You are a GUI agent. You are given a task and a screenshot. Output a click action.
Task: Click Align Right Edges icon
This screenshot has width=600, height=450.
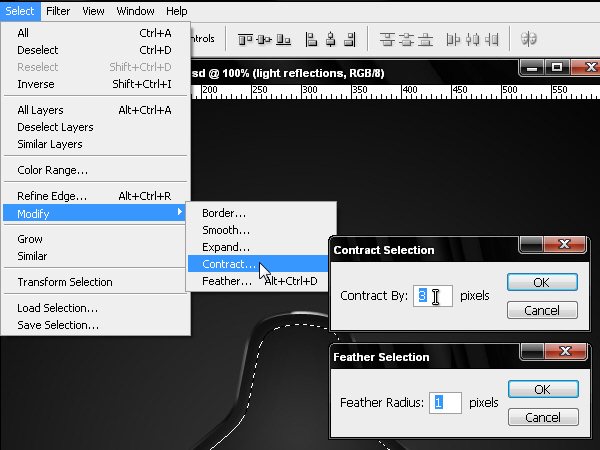tap(350, 39)
